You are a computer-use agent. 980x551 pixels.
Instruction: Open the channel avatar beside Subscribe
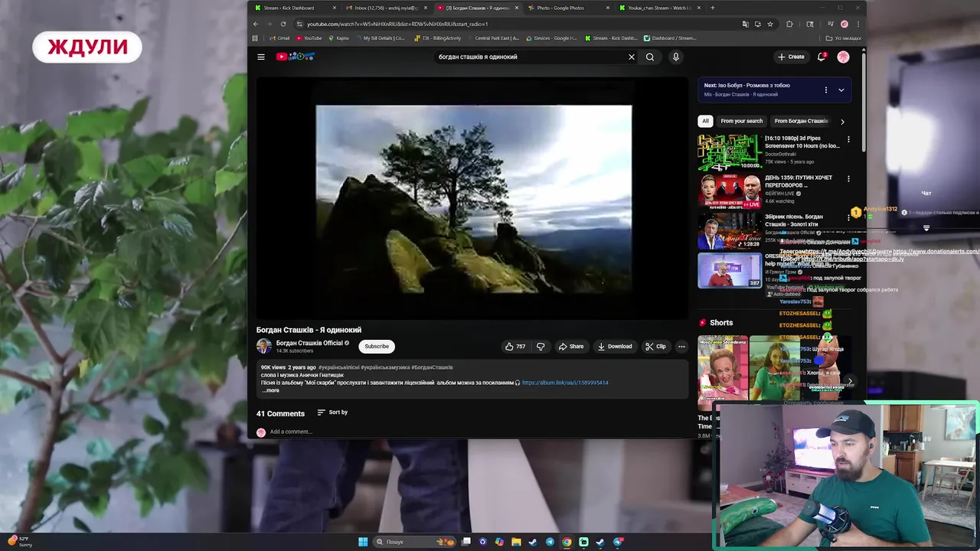coord(264,347)
